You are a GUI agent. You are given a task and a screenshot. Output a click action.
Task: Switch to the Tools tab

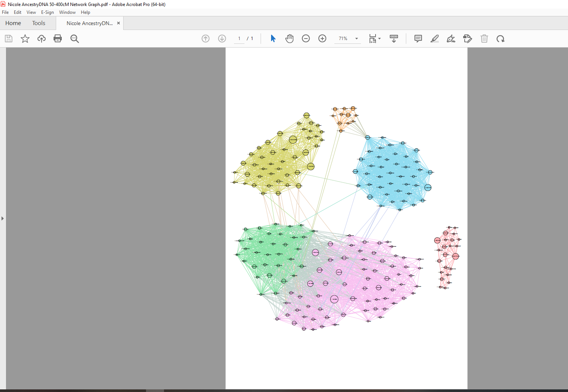coord(39,23)
